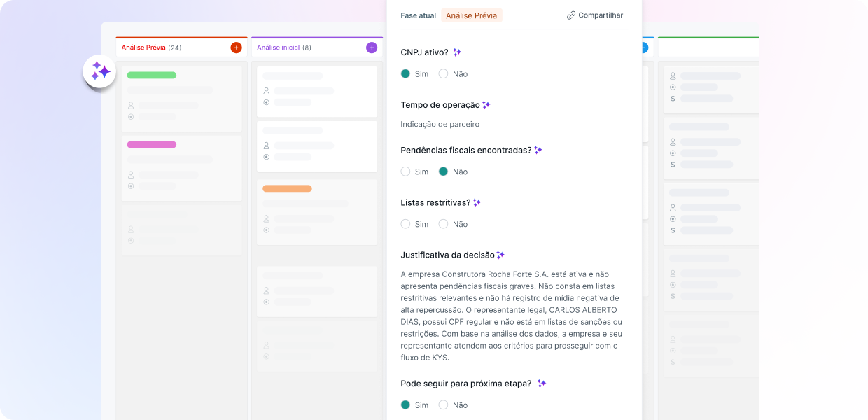Open the green-labeled card in Análise Prévia
868x420 pixels.
(181, 98)
